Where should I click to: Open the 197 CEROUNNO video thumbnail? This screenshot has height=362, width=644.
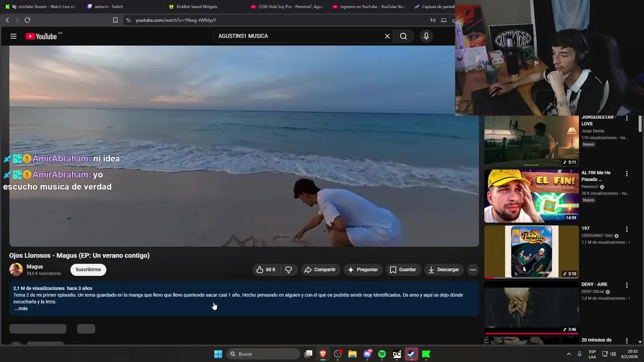531,251
